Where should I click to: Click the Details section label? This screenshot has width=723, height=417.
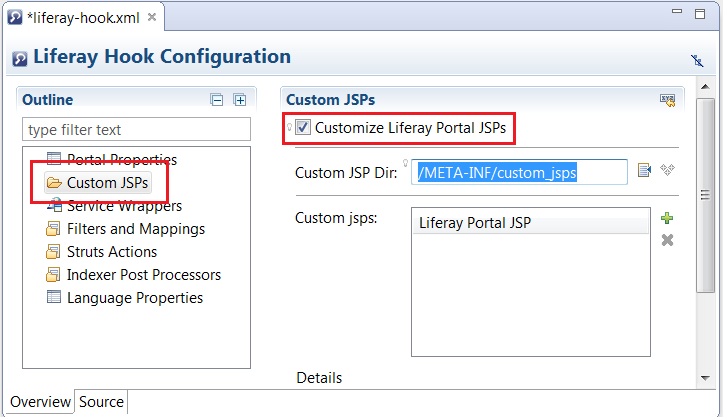tap(319, 378)
